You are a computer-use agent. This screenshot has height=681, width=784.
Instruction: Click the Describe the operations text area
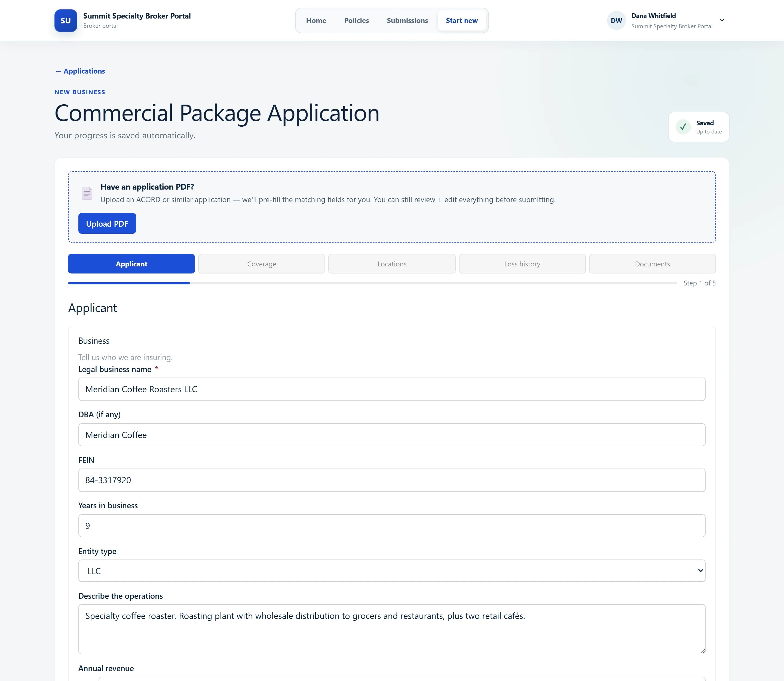(392, 629)
